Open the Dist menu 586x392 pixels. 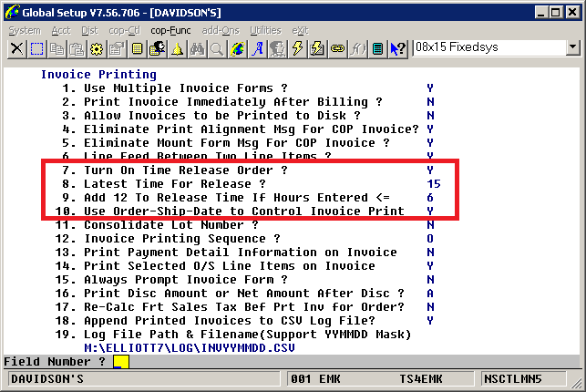pyautogui.click(x=89, y=30)
